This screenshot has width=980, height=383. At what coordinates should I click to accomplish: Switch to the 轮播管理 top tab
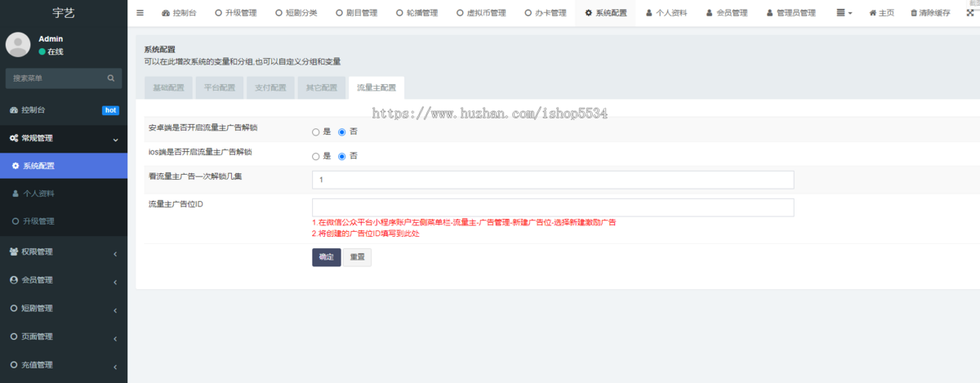416,13
